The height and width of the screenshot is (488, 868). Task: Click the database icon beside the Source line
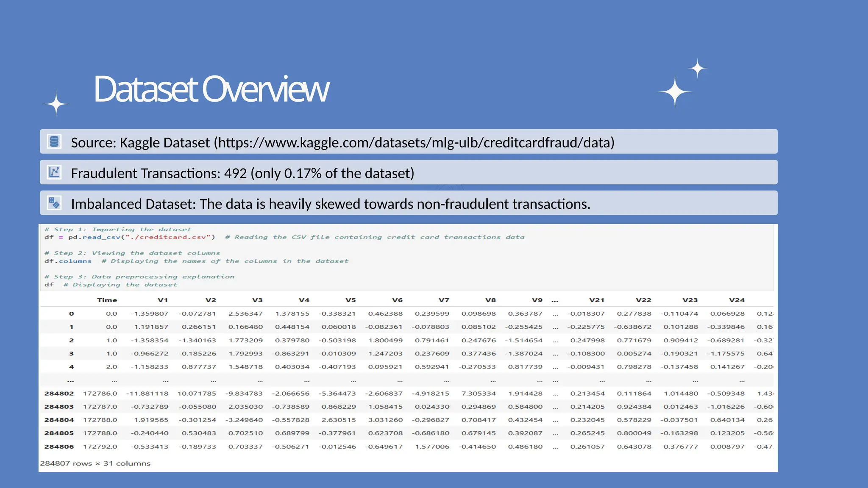point(54,141)
